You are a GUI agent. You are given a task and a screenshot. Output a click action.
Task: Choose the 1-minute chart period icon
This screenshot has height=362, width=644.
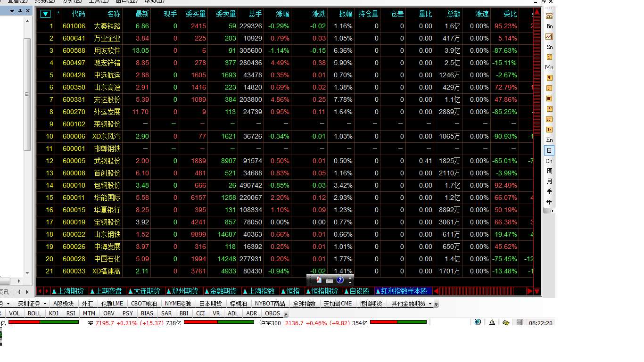pos(549,57)
